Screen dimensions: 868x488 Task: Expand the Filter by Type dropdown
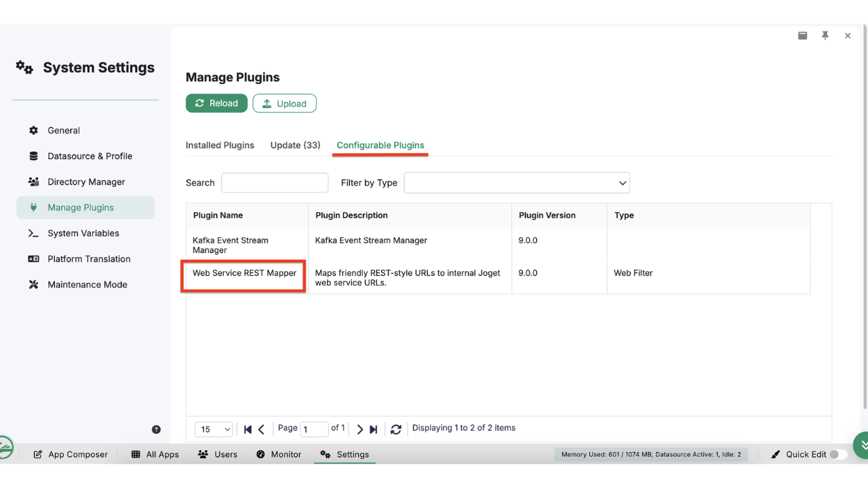pos(517,182)
